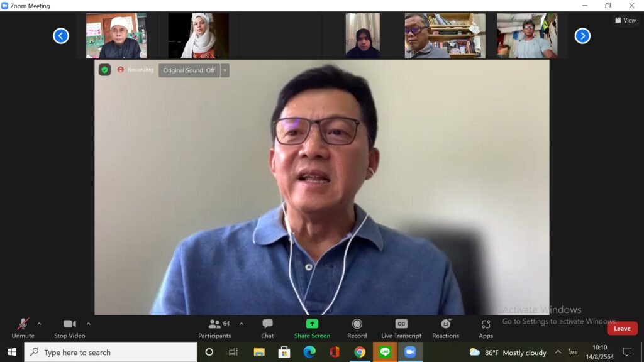Click the red Recording indicator

135,70
